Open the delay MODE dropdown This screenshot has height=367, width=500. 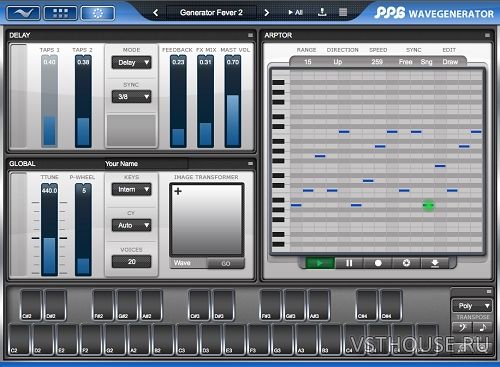click(x=132, y=63)
